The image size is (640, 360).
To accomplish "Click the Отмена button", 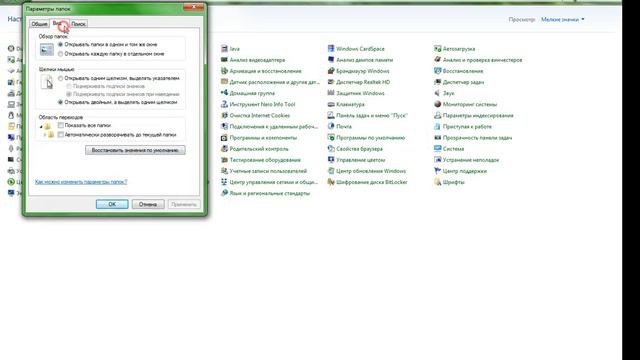I will [148, 204].
